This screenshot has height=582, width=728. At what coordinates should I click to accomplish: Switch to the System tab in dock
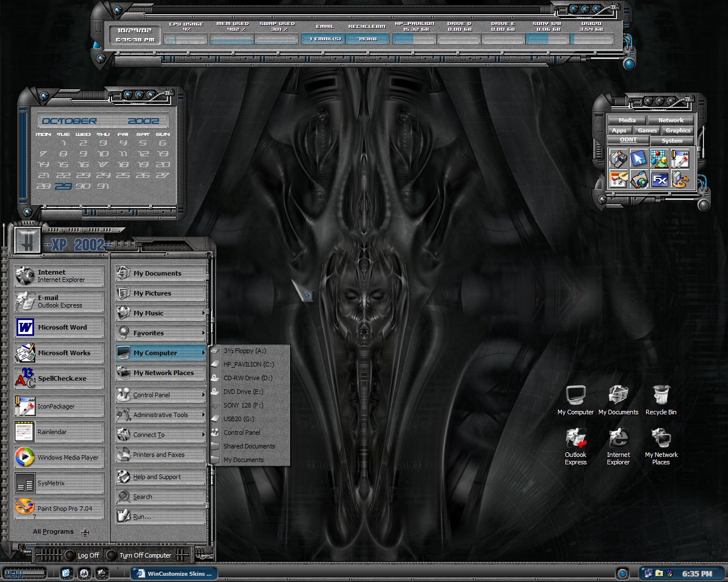pos(672,141)
